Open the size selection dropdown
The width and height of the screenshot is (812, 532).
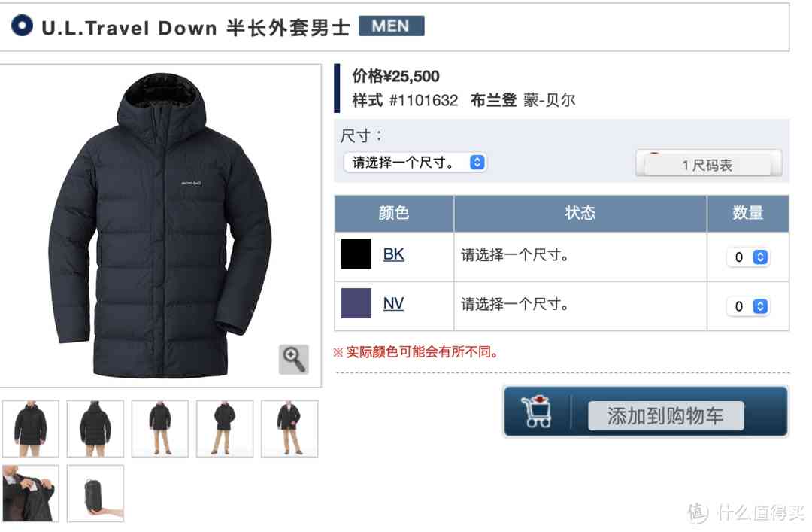415,163
